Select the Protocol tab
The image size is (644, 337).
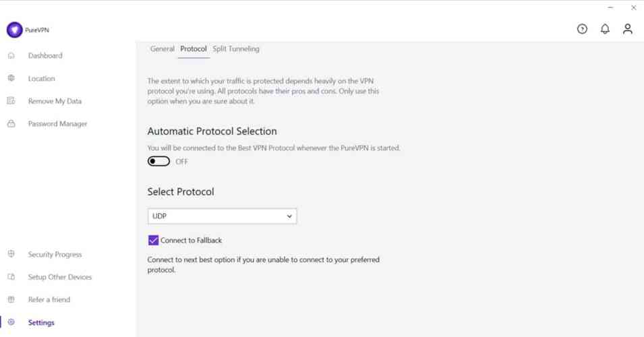click(194, 49)
